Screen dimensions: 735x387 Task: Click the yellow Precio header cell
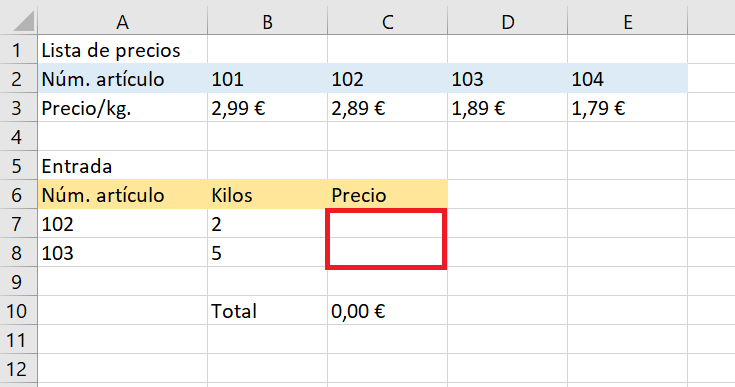(388, 195)
